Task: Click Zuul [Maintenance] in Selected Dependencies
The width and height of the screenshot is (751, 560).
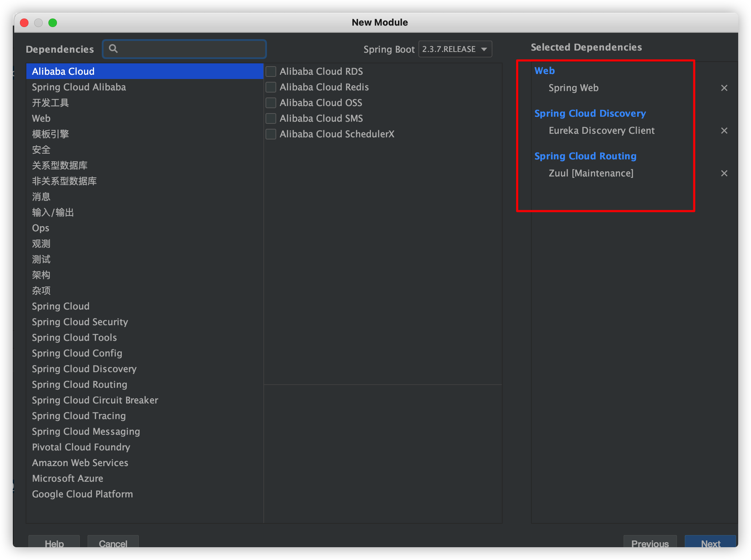Action: click(591, 173)
